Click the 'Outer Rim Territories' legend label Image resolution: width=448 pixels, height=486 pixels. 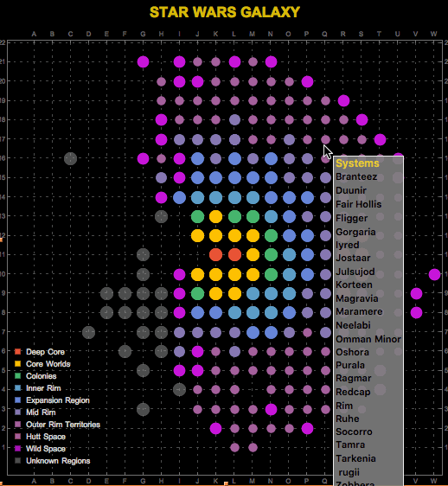coord(63,425)
